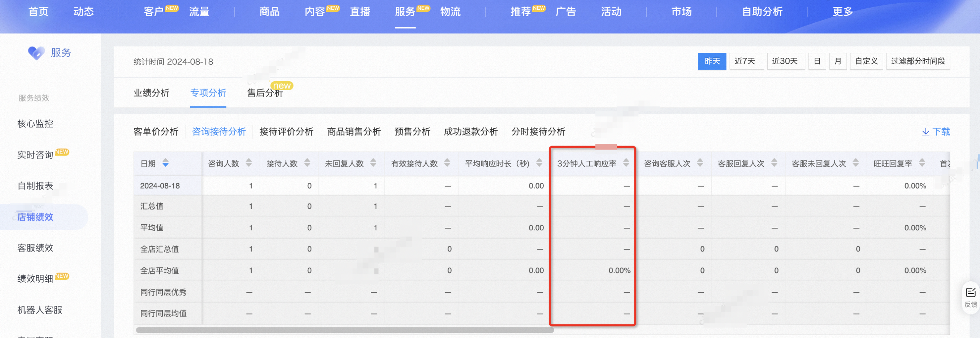Screen dimensions: 980x338
Task: Switch to 业绩分析 tab
Action: click(x=151, y=93)
